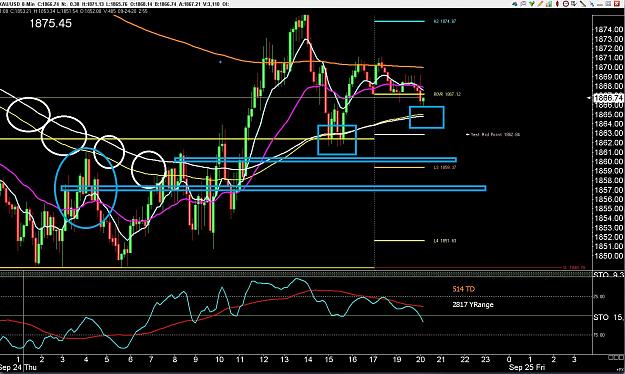The height and width of the screenshot is (374, 625).
Task: Click the blue link nodes icon
Action: (x=592, y=4)
